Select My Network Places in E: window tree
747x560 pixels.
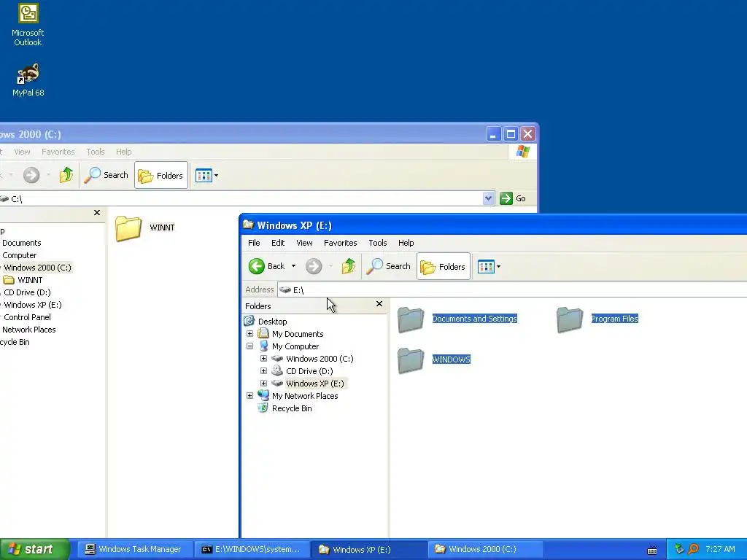pyautogui.click(x=305, y=396)
